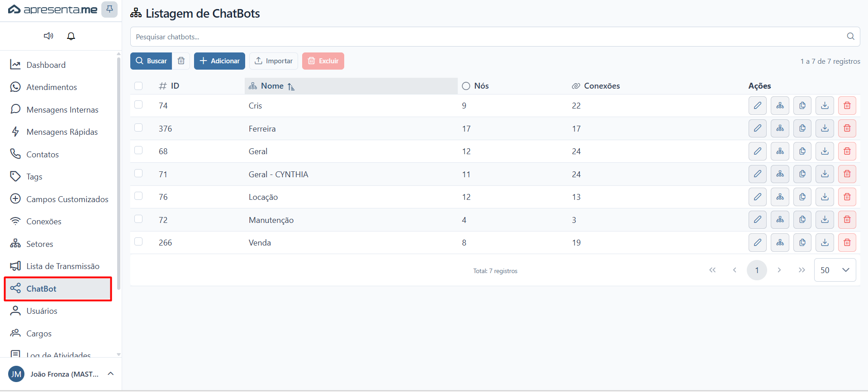Clear filters with the trash icon beside Buscar
Screen dimensions: 868x392
coord(181,61)
